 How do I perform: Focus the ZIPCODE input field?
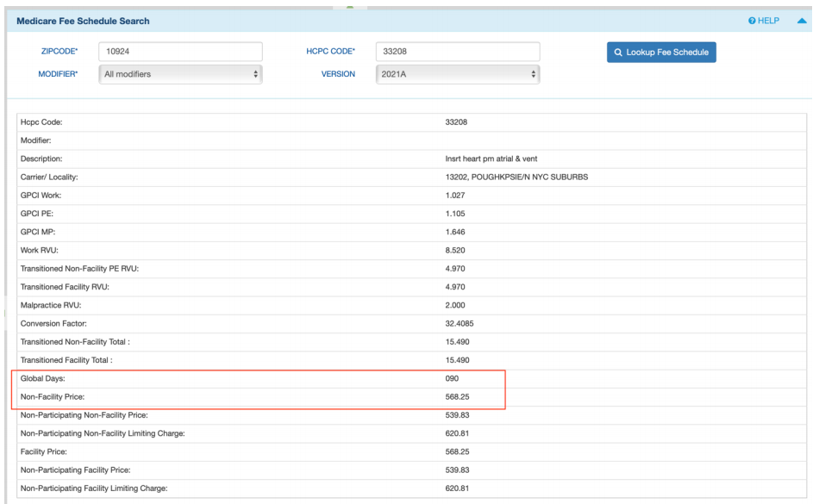tap(180, 52)
